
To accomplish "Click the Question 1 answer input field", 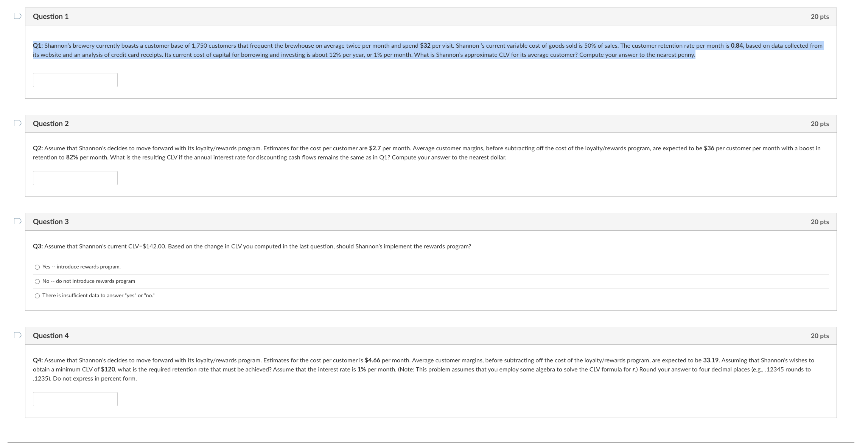I will [x=75, y=80].
